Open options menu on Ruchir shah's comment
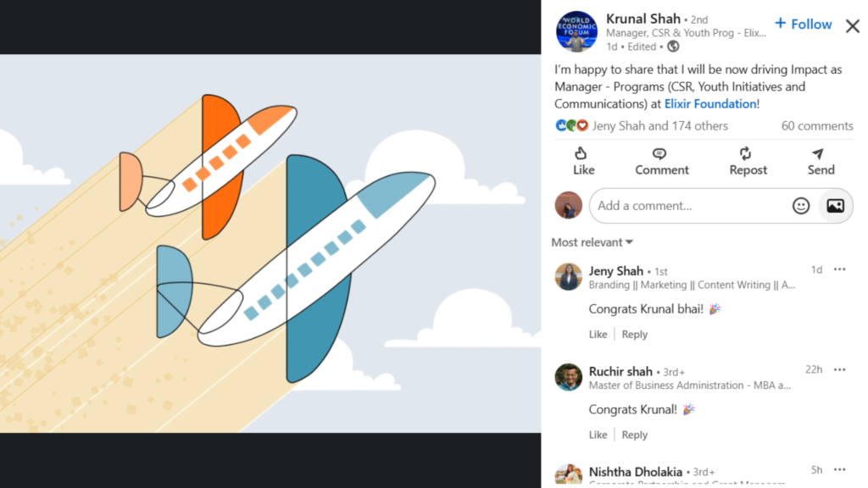The image size is (868, 488). coord(839,369)
